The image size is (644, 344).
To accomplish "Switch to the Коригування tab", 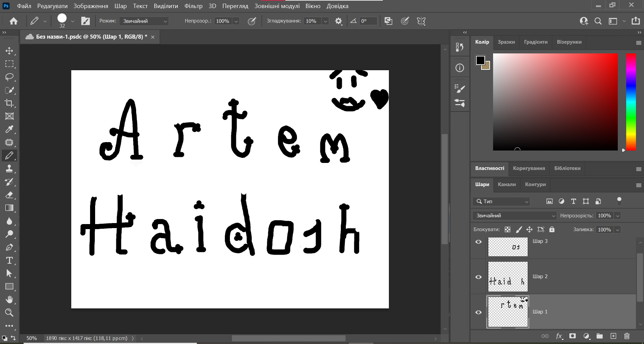I will coord(529,168).
